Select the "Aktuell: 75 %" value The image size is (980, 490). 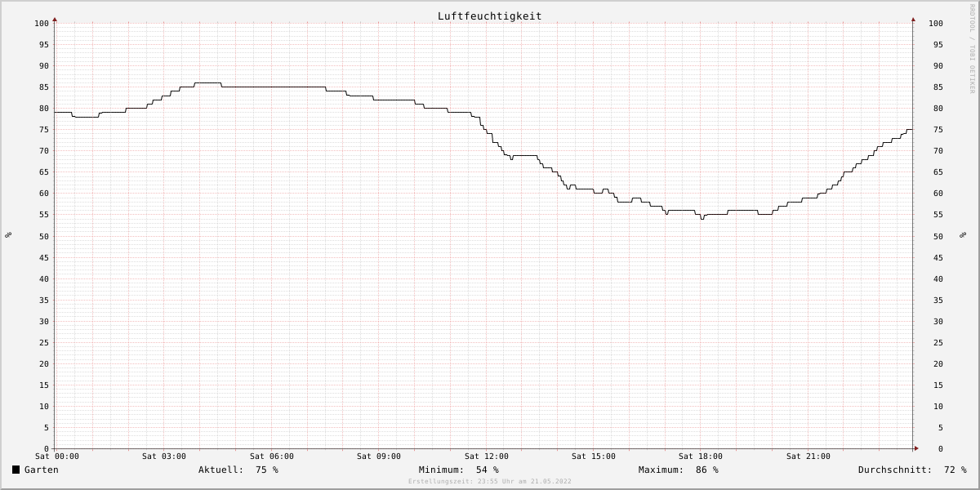tap(238, 470)
